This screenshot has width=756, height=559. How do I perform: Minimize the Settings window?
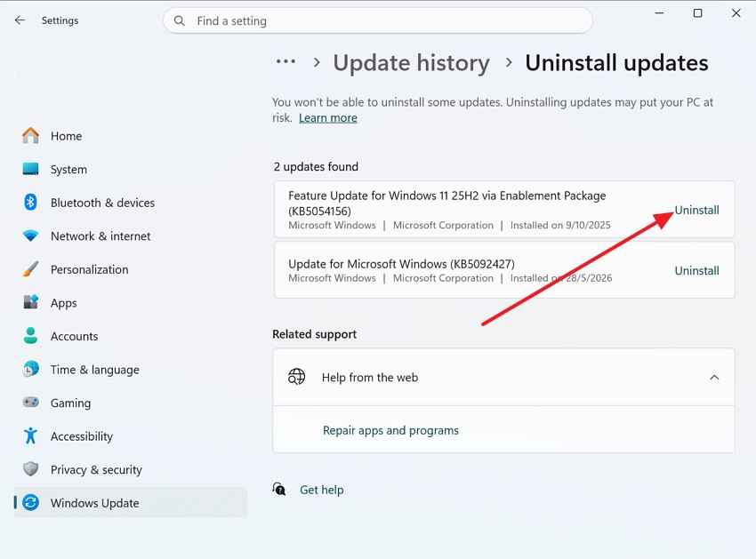pos(659,13)
